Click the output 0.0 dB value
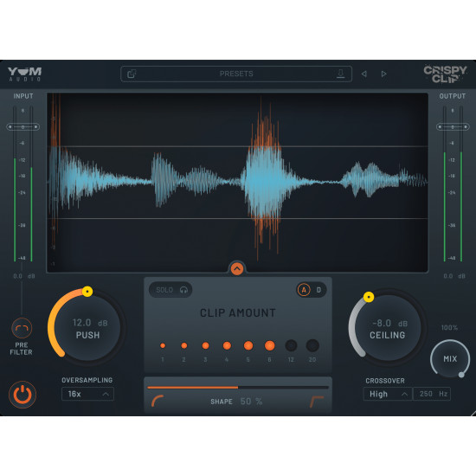Image resolution: width=476 pixels, height=476 pixels. (454, 276)
